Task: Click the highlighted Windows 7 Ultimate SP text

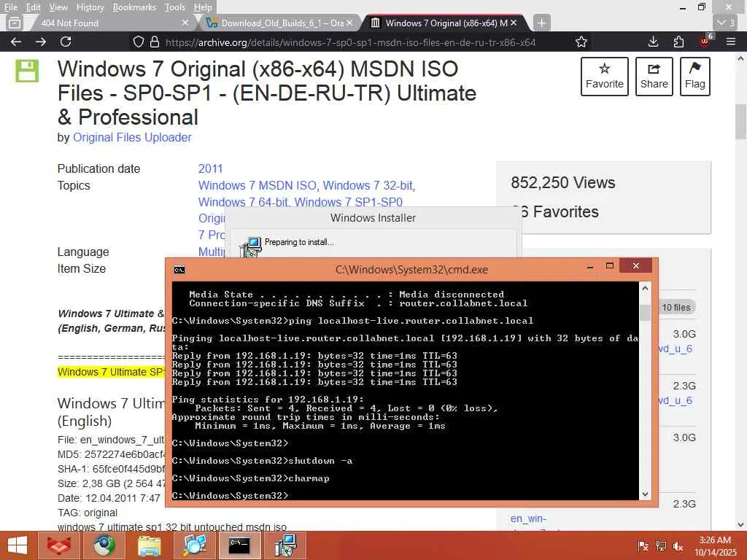Action: click(x=111, y=372)
